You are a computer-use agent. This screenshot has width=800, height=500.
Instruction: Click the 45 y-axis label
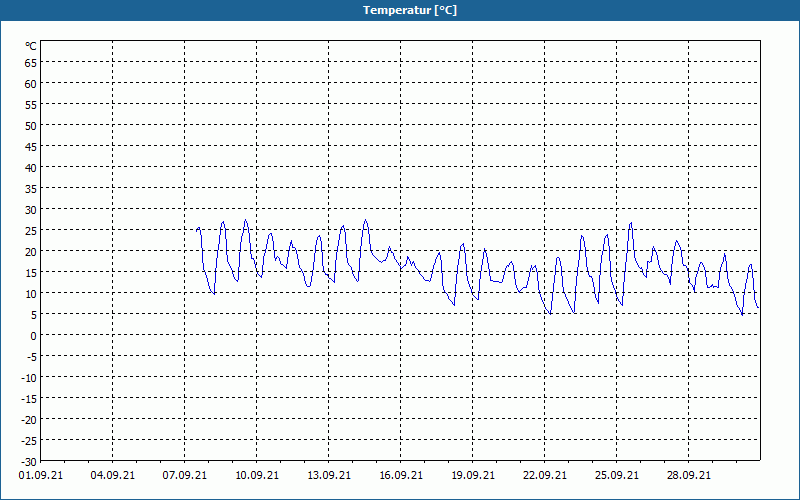31,146
